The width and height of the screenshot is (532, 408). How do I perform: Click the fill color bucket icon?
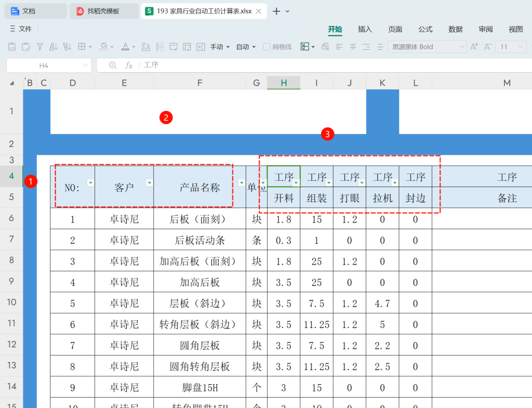click(104, 46)
